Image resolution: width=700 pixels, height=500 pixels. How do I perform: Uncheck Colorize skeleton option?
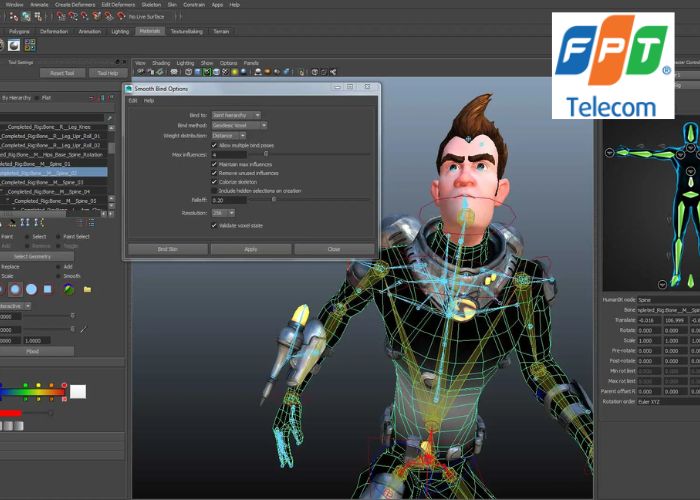point(214,181)
